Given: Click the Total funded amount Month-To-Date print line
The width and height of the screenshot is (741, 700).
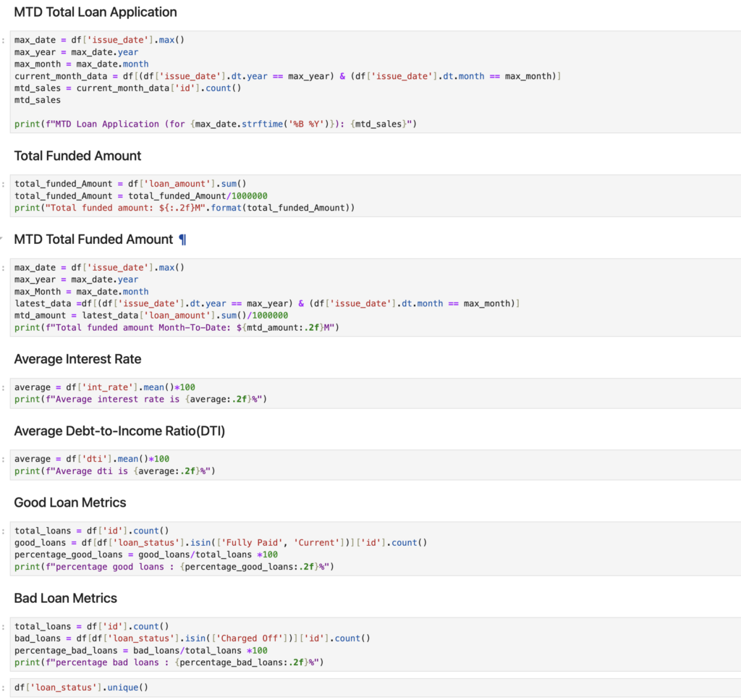Looking at the screenshot, I should (x=177, y=328).
